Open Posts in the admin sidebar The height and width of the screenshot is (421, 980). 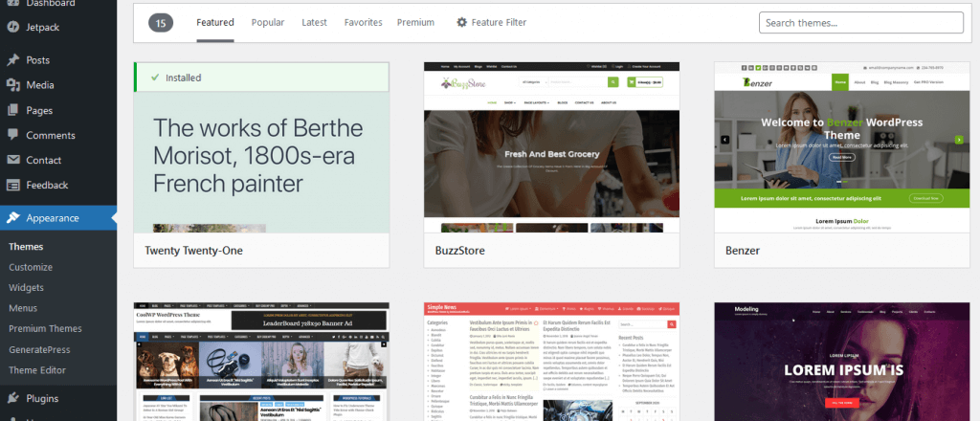click(x=37, y=60)
